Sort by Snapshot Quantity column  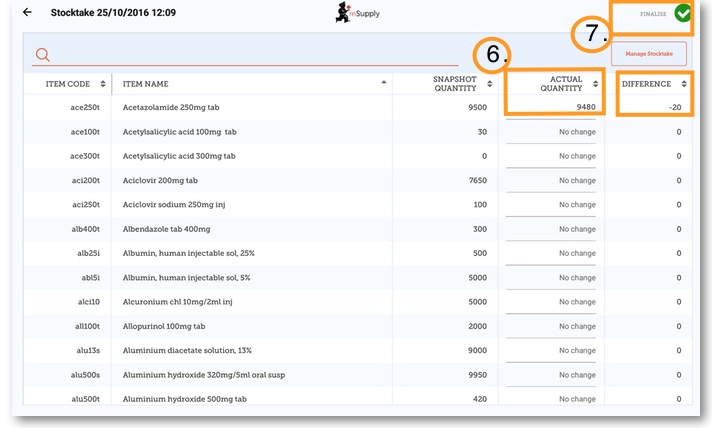(x=489, y=84)
